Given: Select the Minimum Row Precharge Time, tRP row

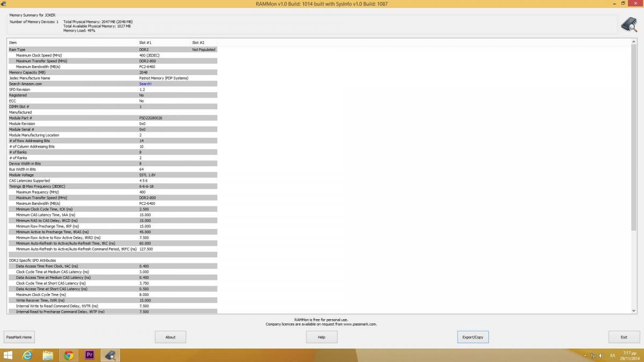Looking at the screenshot, I should (112, 226).
